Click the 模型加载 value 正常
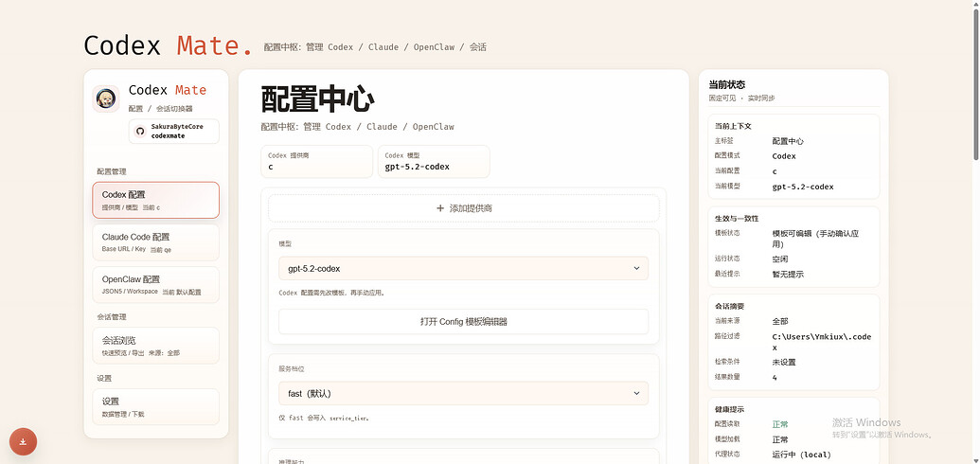Image resolution: width=980 pixels, height=464 pixels. pos(780,439)
